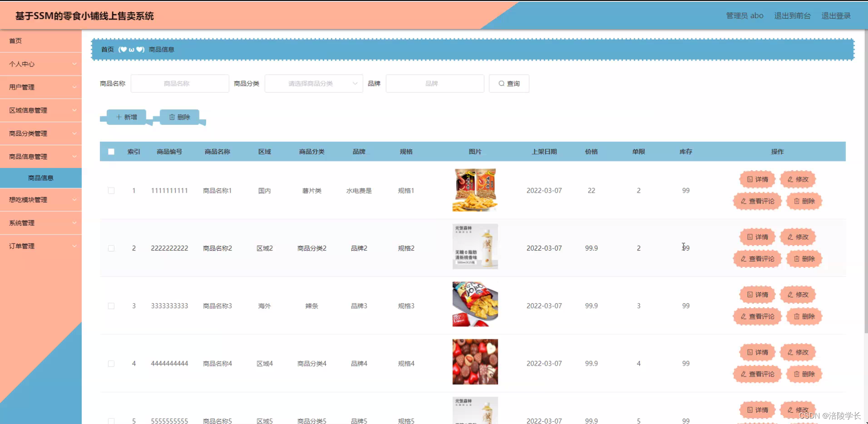Image resolution: width=868 pixels, height=424 pixels.
Task: Click the plus icon on the 新增 button
Action: tap(119, 117)
